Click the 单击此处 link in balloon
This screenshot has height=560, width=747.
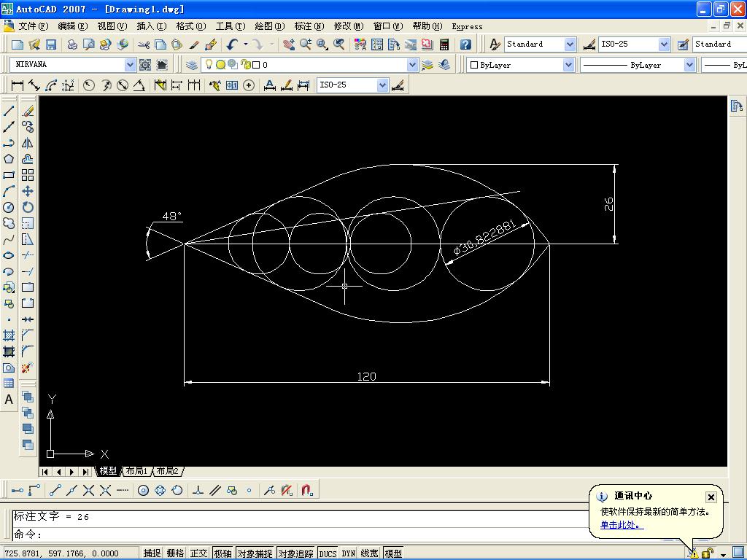coord(622,525)
